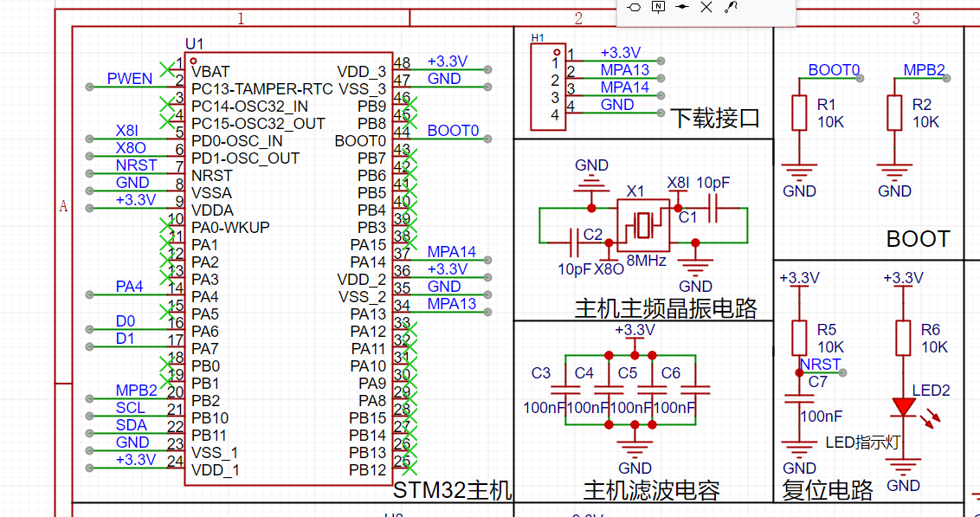Click the X8O net label at pin 6
The height and width of the screenshot is (517, 980).
point(131,148)
